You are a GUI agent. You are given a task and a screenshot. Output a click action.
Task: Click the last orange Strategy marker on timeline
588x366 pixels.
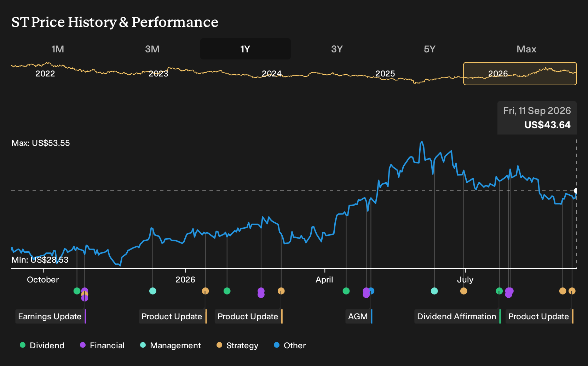(572, 291)
